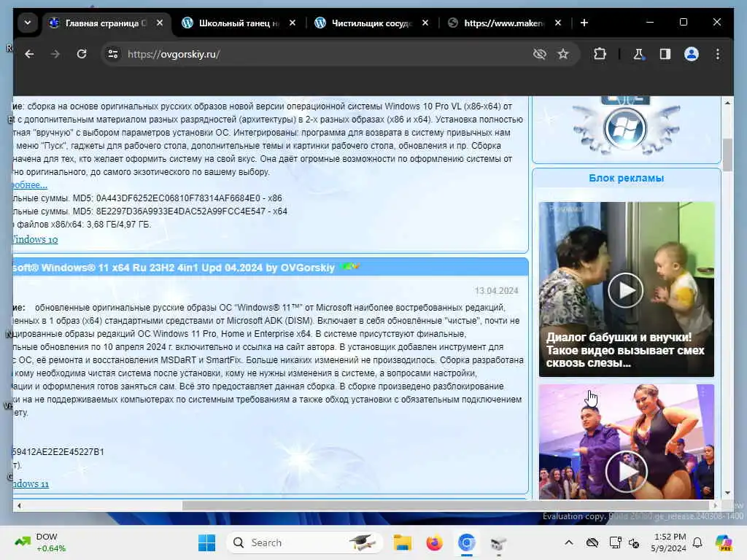Reload the current page

tap(82, 54)
